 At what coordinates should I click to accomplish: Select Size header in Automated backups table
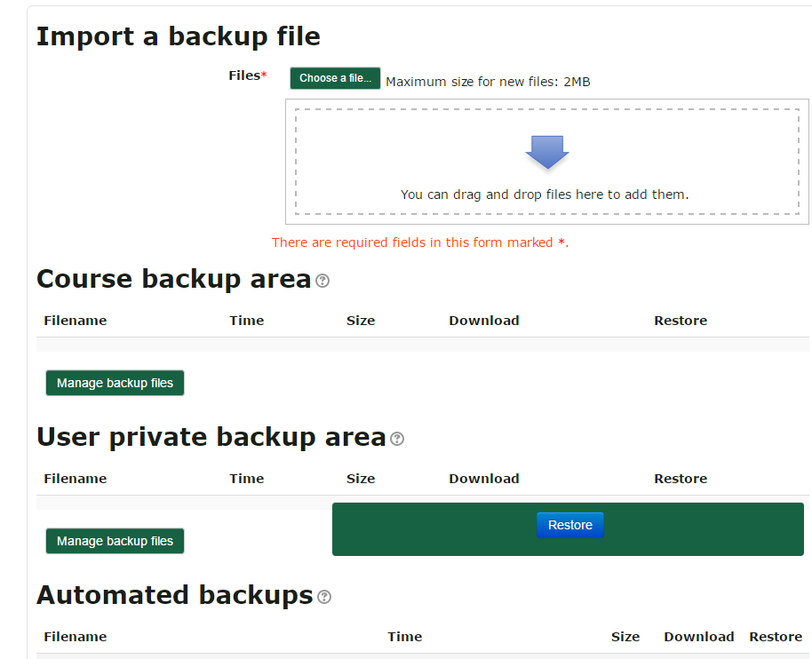coord(625,636)
